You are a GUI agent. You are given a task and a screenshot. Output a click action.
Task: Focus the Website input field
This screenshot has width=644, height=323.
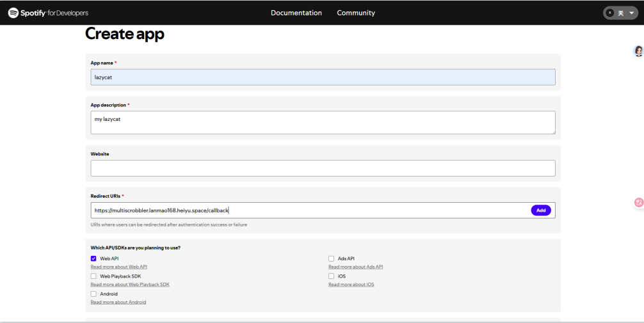coord(323,168)
